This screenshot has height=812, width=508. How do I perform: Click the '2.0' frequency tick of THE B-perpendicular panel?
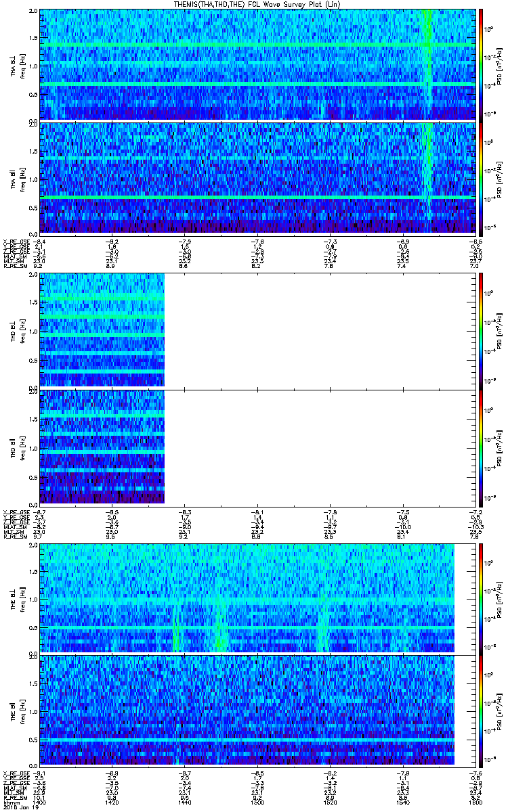(x=33, y=544)
